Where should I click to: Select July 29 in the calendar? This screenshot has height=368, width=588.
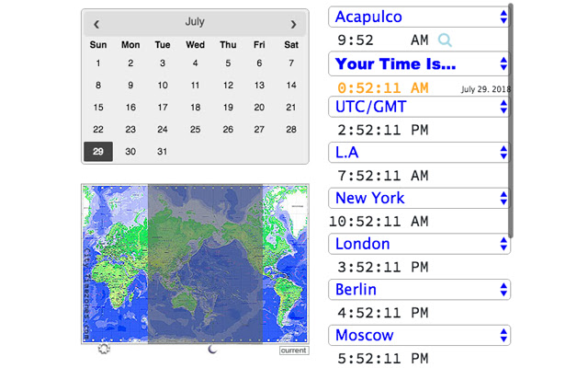(x=98, y=151)
